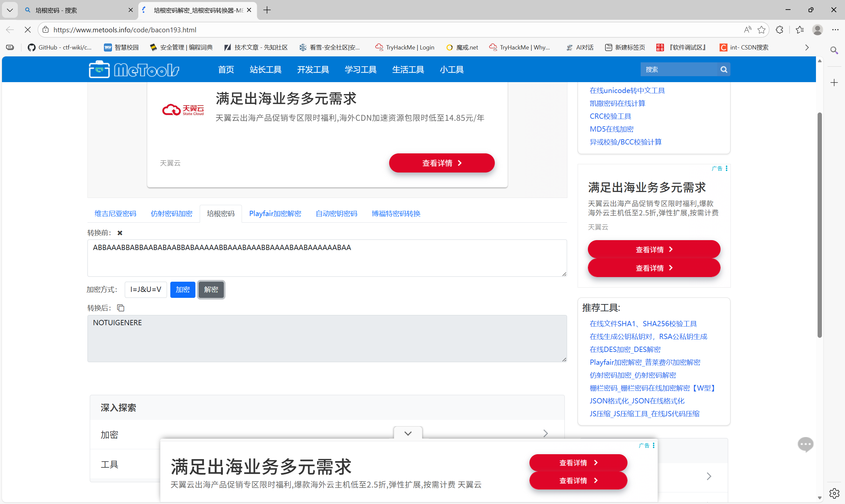Open the 开发工具 navigation menu
This screenshot has height=504, width=845.
313,70
